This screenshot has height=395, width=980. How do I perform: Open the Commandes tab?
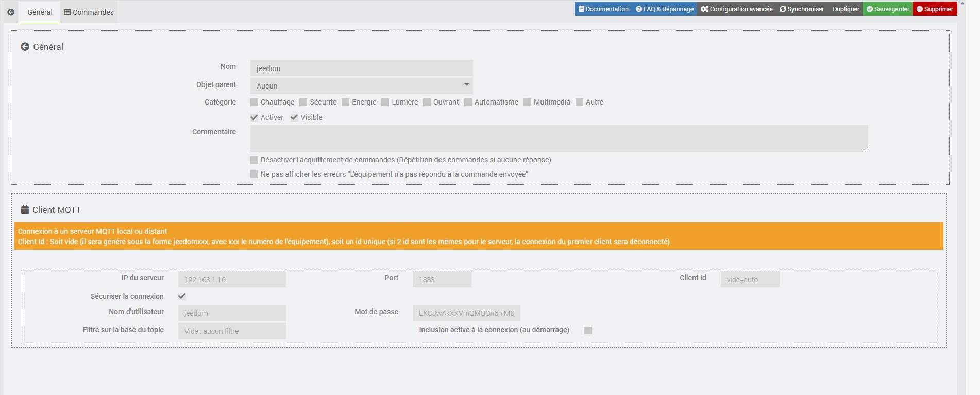(89, 12)
